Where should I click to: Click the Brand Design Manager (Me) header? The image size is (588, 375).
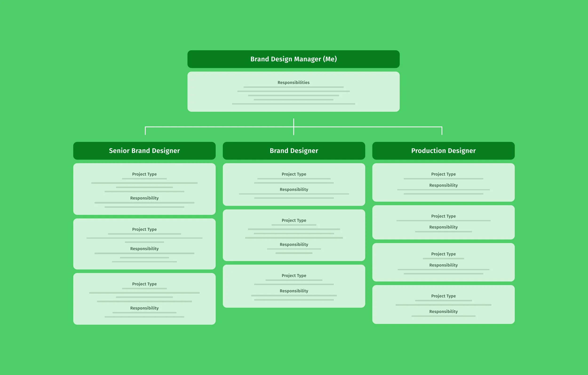click(293, 59)
